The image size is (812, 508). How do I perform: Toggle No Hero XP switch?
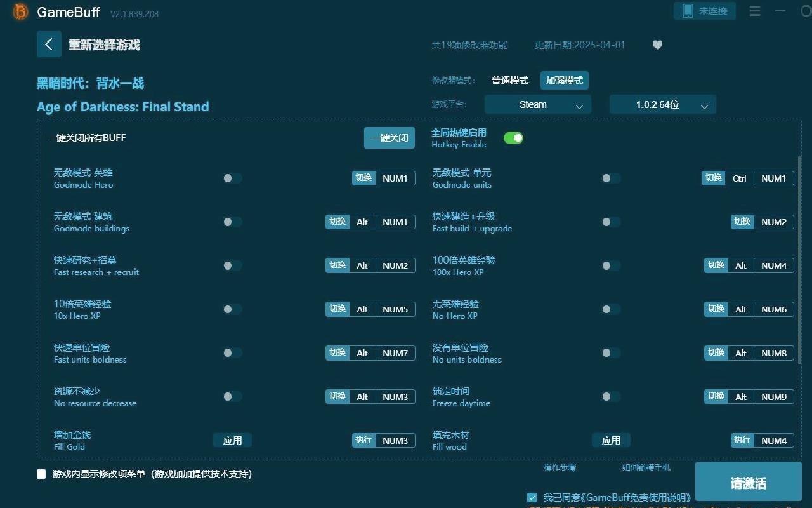point(611,309)
